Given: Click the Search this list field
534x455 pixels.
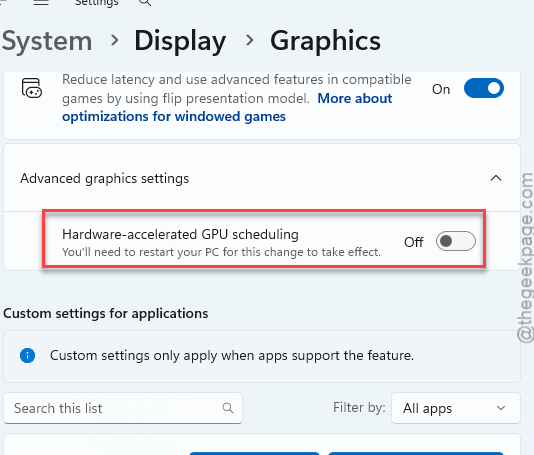Looking at the screenshot, I should coord(123,408).
